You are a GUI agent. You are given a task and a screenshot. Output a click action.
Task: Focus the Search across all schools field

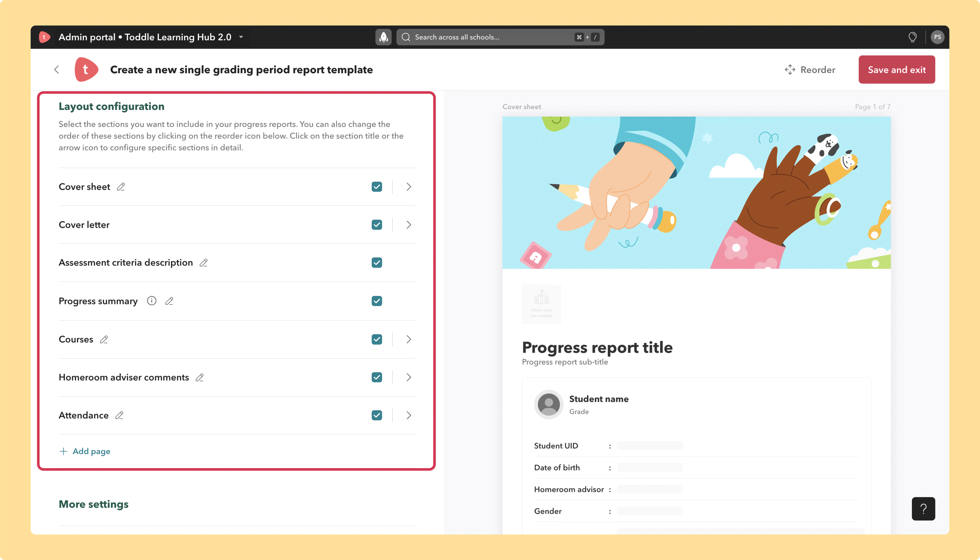(x=500, y=37)
